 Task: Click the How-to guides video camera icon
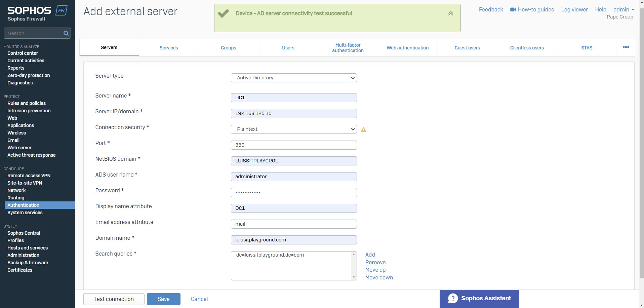pyautogui.click(x=513, y=10)
